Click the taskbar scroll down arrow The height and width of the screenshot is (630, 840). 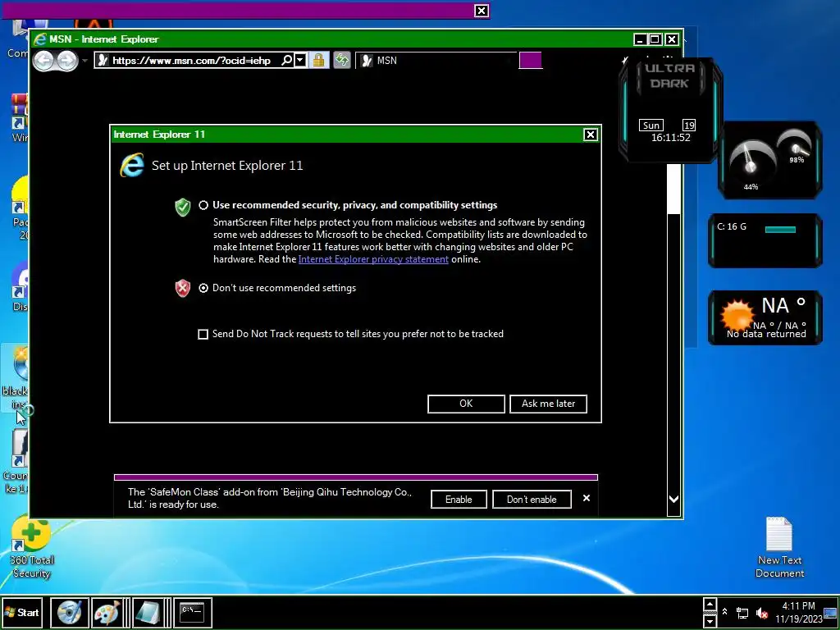[x=710, y=621]
